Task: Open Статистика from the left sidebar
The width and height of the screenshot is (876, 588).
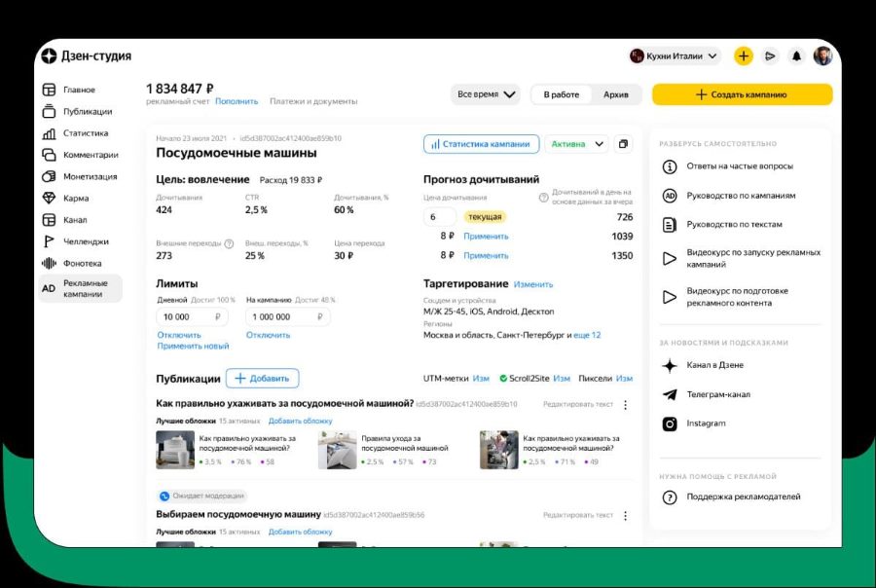Action: [49, 132]
